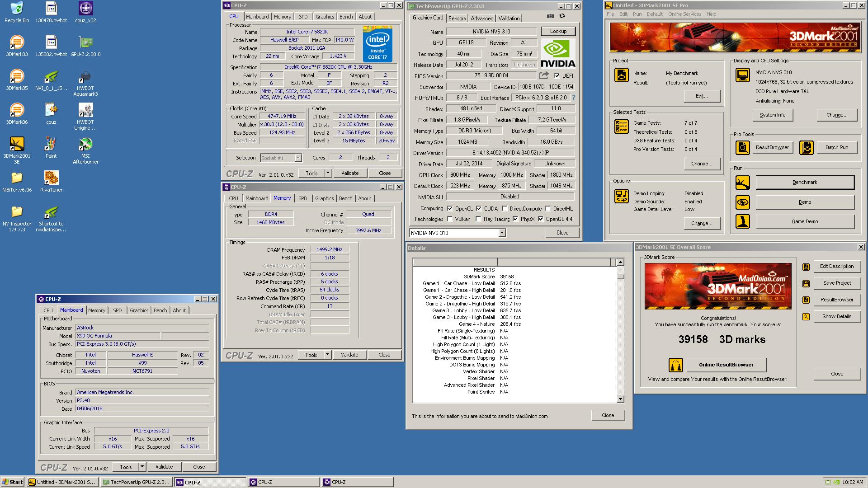This screenshot has height=488, width=868.
Task: Switch to TechPowerUp GPU-Z taskbar item
Action: [136, 482]
